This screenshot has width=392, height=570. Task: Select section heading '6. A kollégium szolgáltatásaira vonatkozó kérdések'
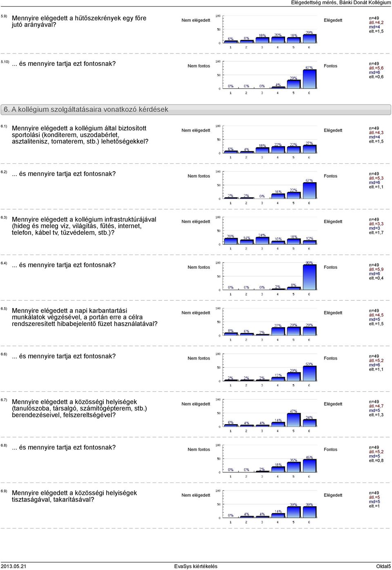[86, 110]
